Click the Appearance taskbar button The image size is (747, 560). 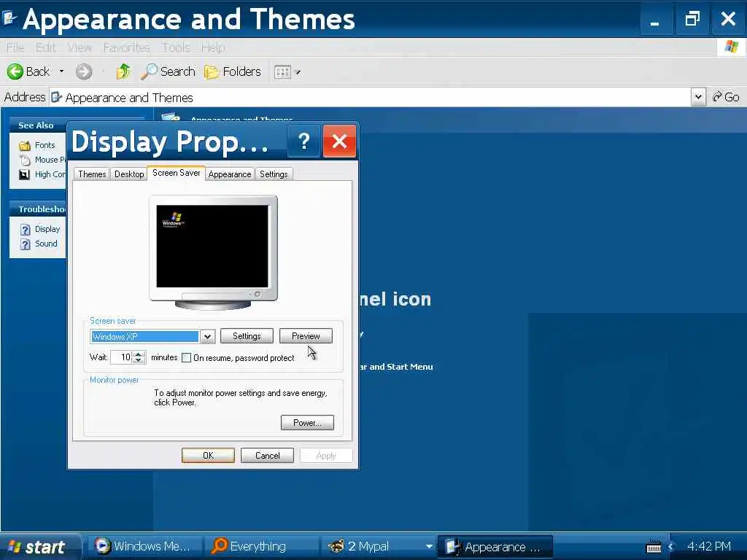495,547
